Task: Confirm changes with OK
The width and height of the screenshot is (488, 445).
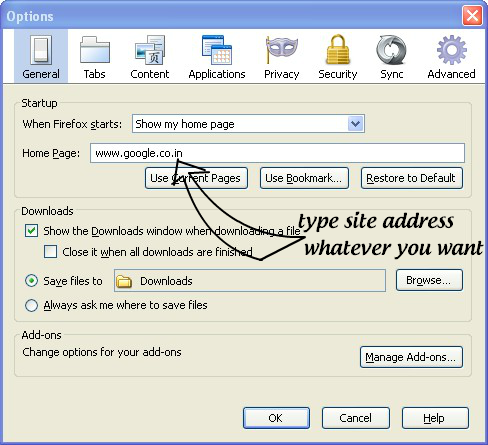Action: click(276, 418)
